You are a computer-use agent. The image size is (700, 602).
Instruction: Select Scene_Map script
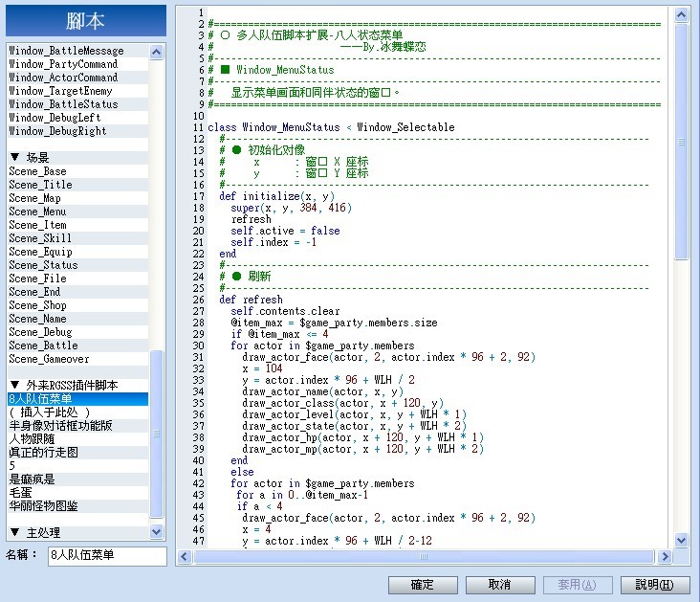pos(77,198)
